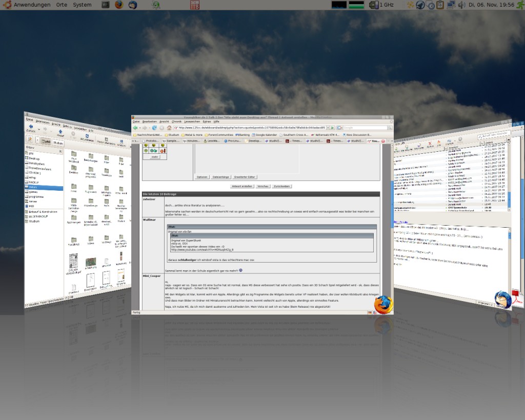Go to the Firefox home page icon
The width and height of the screenshot is (525, 420).
(x=169, y=128)
